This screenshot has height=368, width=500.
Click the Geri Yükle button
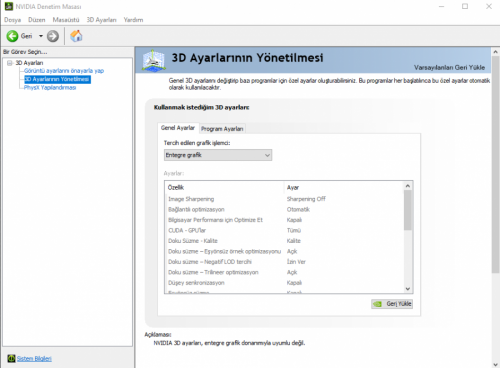(392, 304)
